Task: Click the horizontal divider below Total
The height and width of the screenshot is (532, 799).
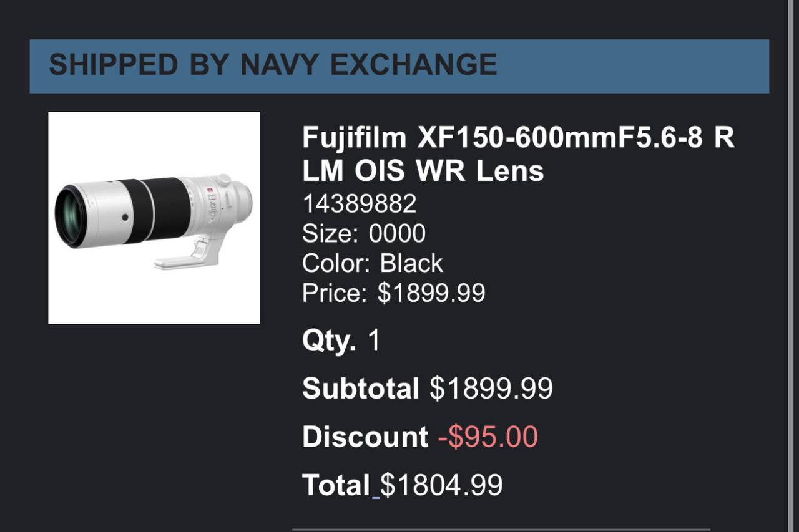Action: tap(501, 529)
